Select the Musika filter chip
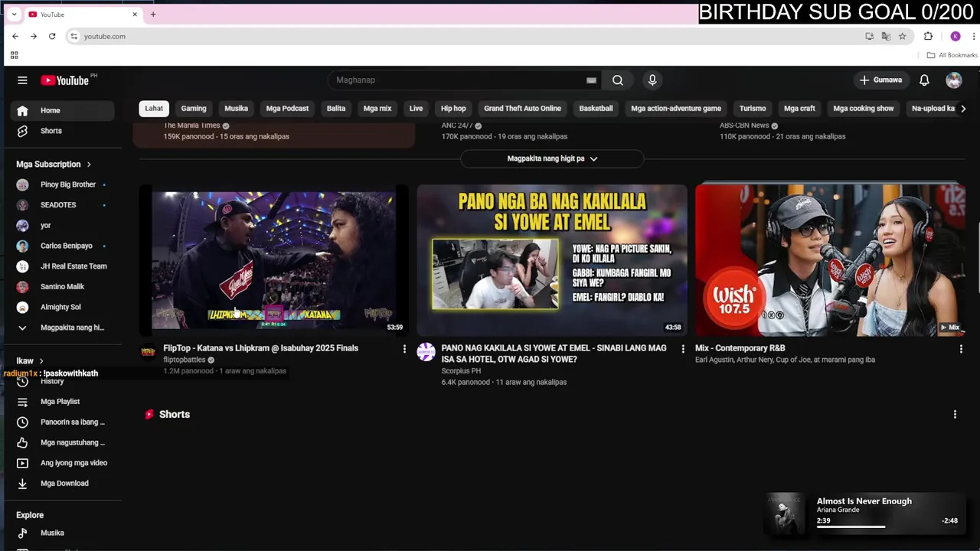 [236, 109]
